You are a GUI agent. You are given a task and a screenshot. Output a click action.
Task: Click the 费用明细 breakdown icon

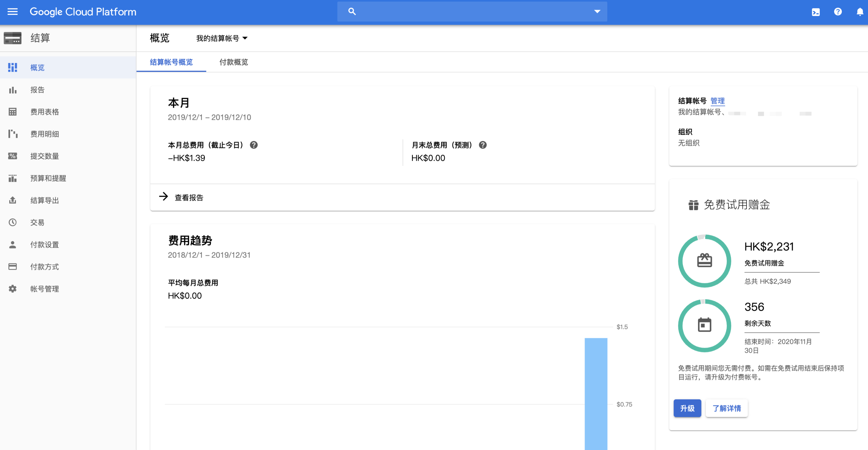coord(13,134)
